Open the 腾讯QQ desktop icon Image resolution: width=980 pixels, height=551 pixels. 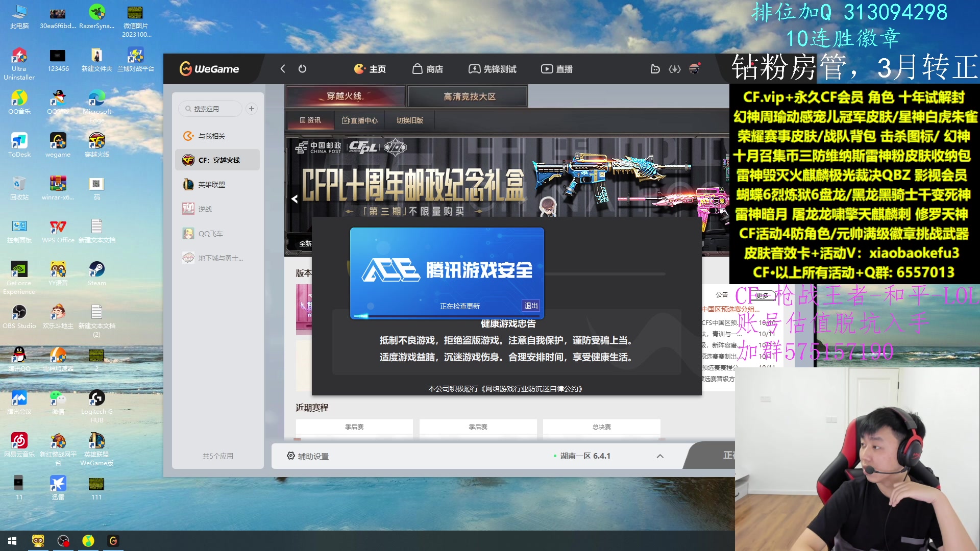19,360
